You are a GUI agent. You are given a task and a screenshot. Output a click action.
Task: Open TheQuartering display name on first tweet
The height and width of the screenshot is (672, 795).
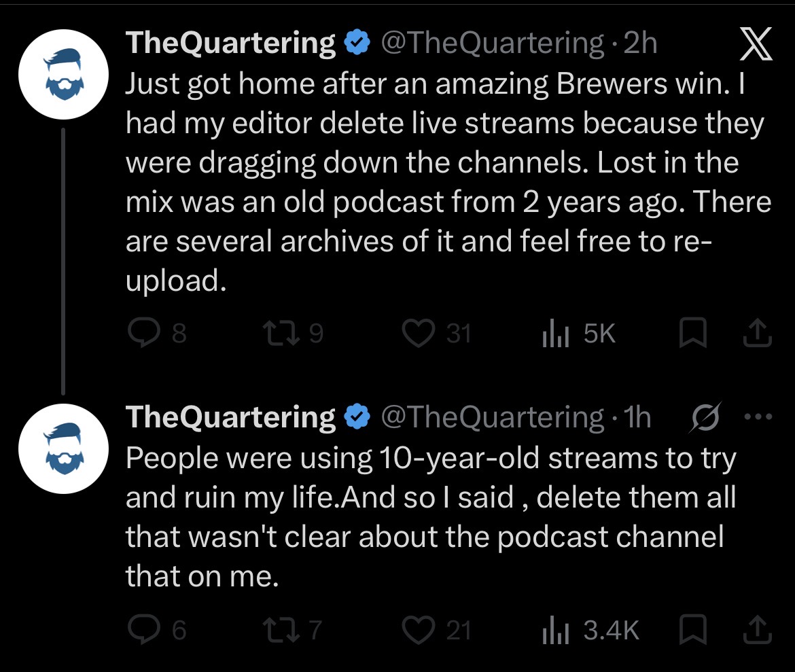point(231,43)
